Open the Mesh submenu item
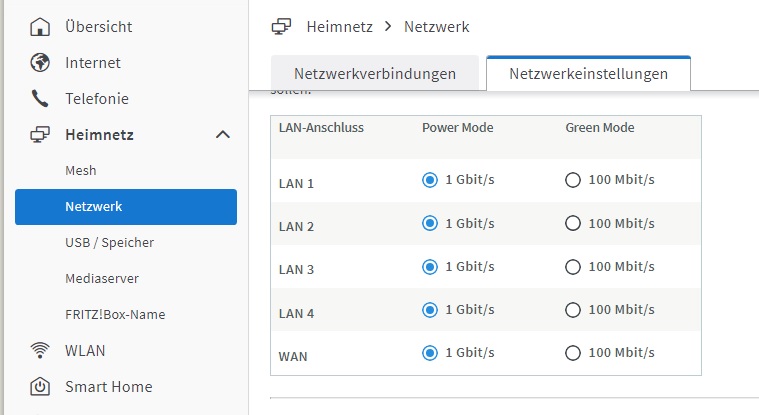This screenshot has height=415, width=759. point(80,171)
